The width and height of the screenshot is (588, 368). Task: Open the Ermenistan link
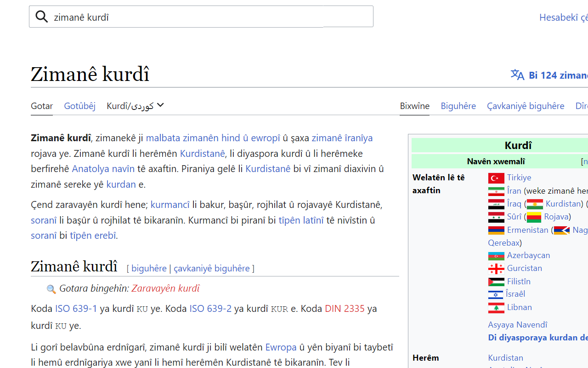pyautogui.click(x=528, y=230)
